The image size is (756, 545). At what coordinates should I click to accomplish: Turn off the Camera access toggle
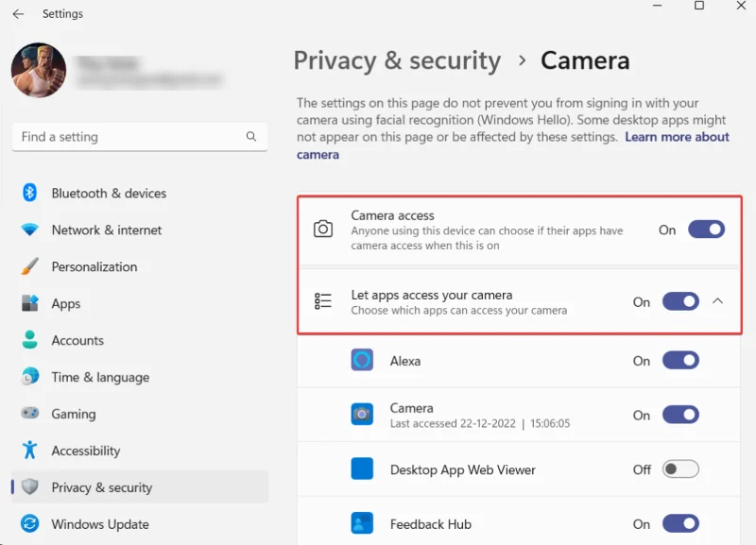click(706, 230)
